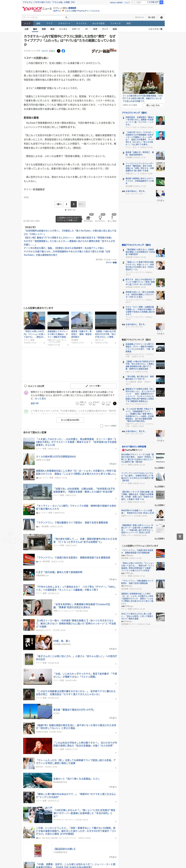Open 購入履歴 link
The image size is (186, 868).
pos(152,18)
